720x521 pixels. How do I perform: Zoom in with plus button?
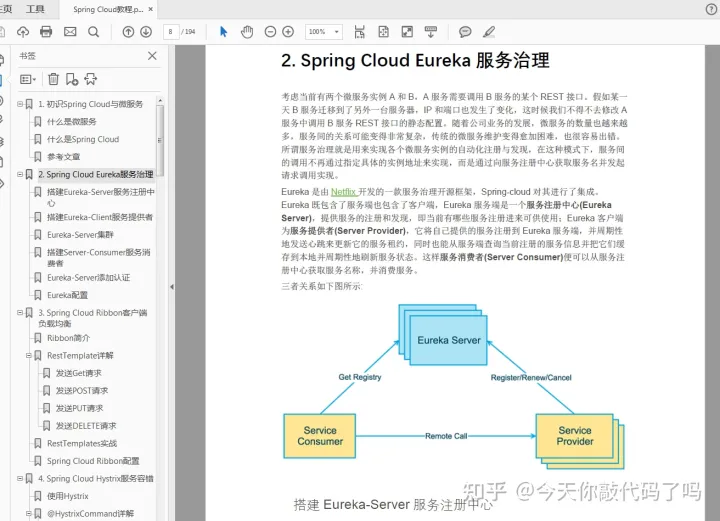(288, 32)
